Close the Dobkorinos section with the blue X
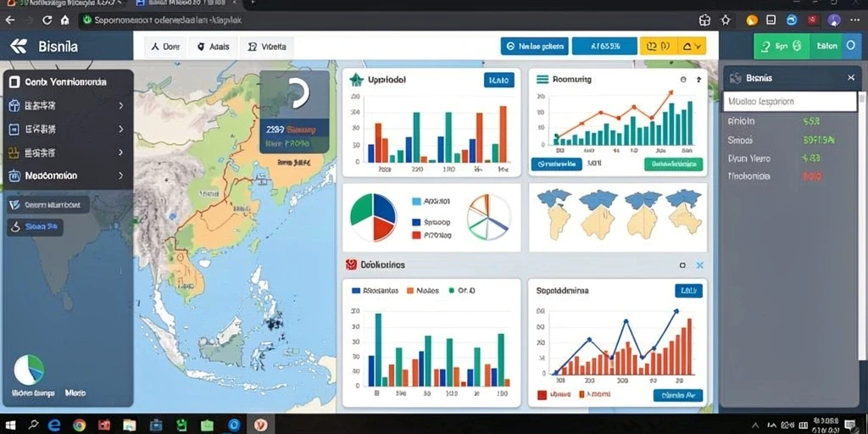This screenshot has height=434, width=868. point(699,265)
